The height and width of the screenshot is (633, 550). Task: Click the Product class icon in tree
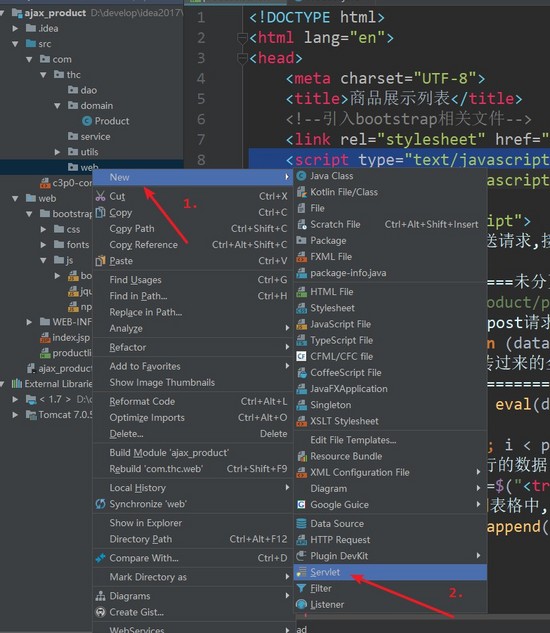click(x=87, y=121)
